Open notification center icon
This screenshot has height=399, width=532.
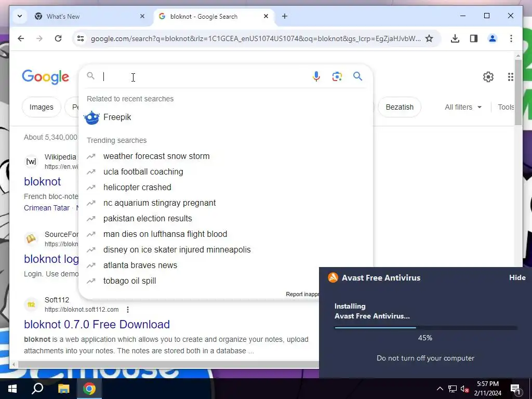point(515,389)
